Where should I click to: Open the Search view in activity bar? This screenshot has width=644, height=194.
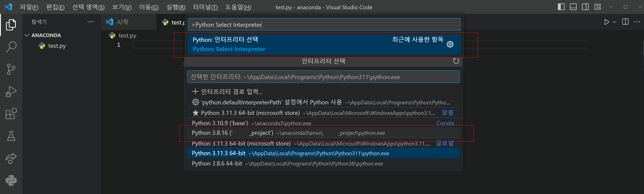point(11,47)
